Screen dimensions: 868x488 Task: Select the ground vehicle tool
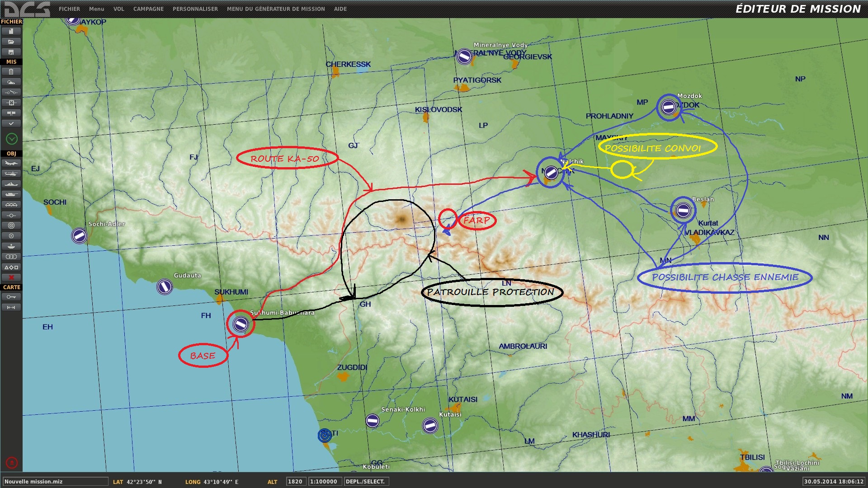point(11,194)
